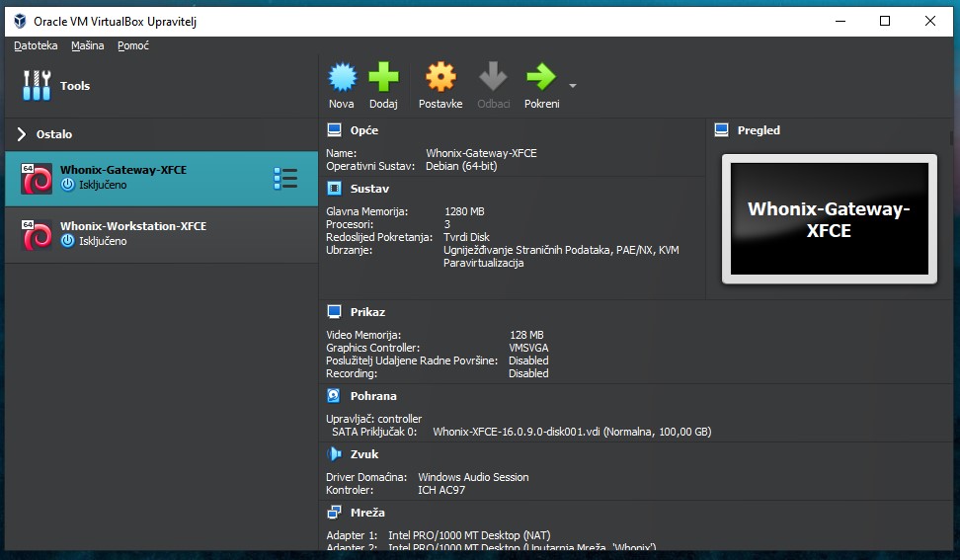Click the Pohrana section header
This screenshot has height=560, width=960.
click(x=373, y=396)
